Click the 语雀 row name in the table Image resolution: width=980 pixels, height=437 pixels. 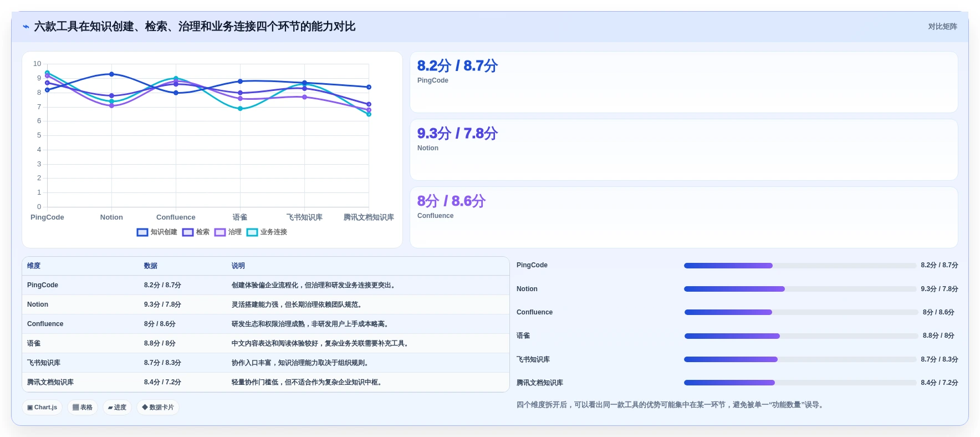[x=34, y=343]
